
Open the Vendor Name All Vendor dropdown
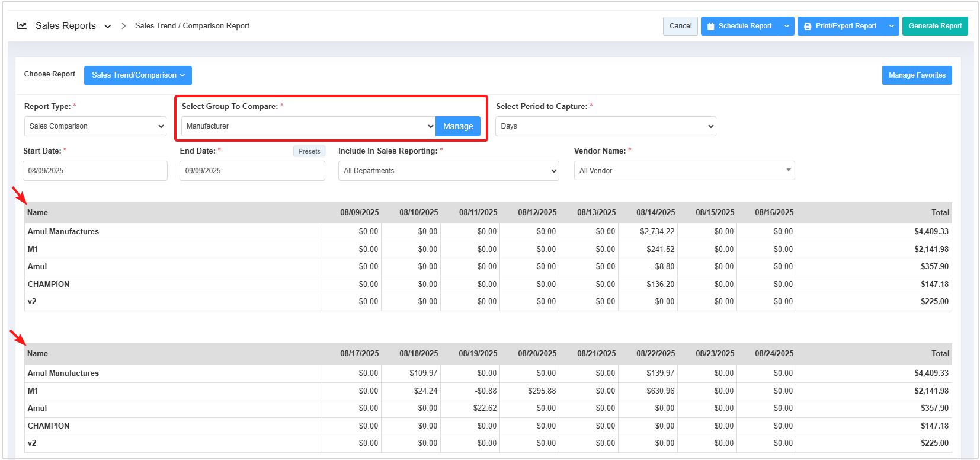pyautogui.click(x=684, y=171)
